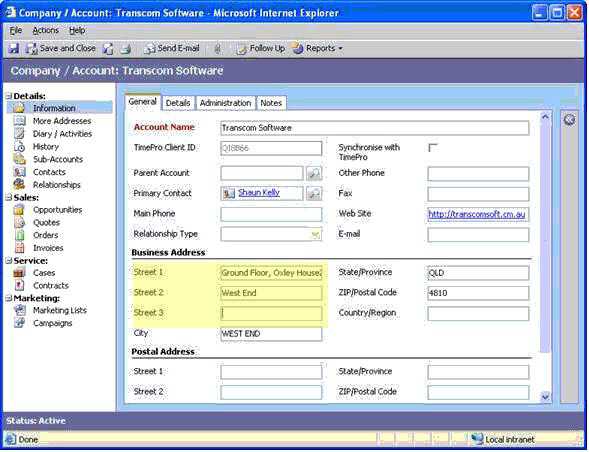The height and width of the screenshot is (452, 589).
Task: Open the Relationship Type dropdown
Action: click(x=271, y=234)
